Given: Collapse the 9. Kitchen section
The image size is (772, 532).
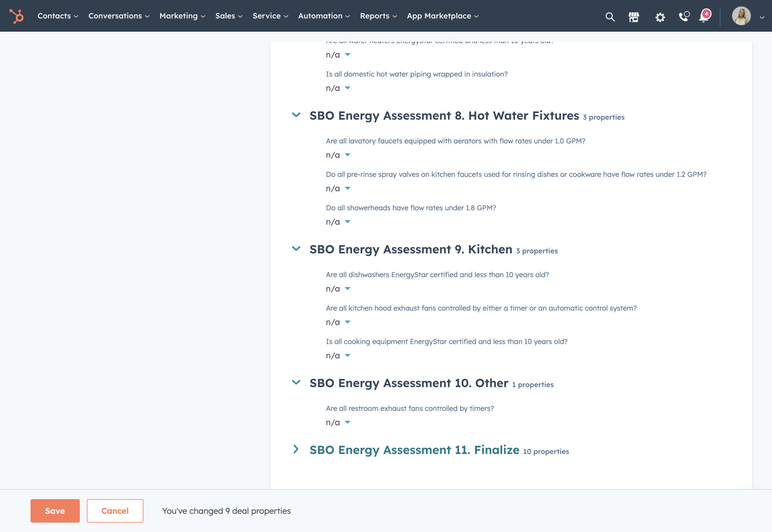Looking at the screenshot, I should click(x=296, y=249).
